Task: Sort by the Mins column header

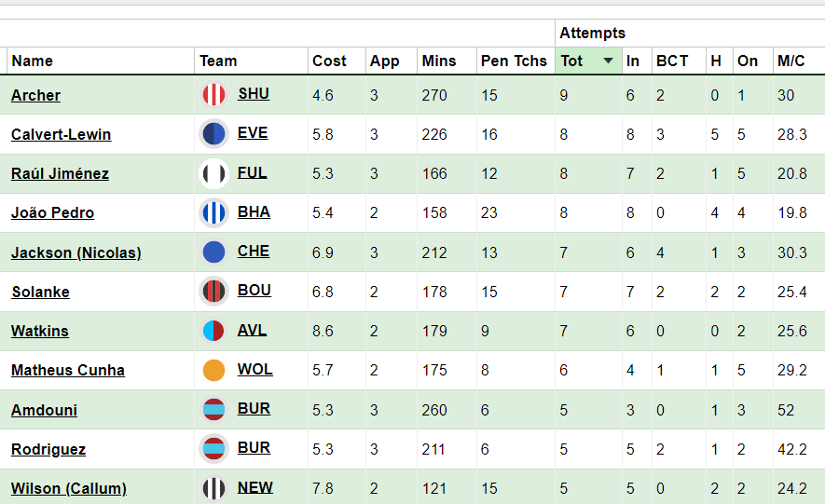Action: coord(438,61)
